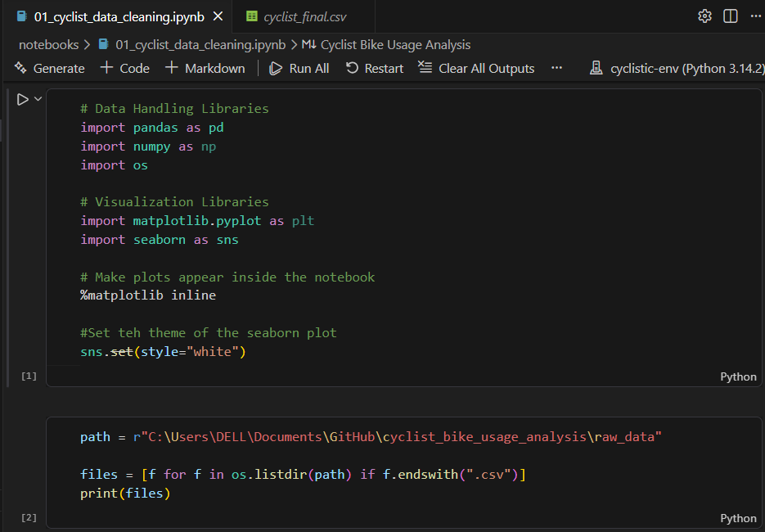This screenshot has width=765, height=532.
Task: Click the notebooks breadcrumb folder
Action: pos(48,45)
